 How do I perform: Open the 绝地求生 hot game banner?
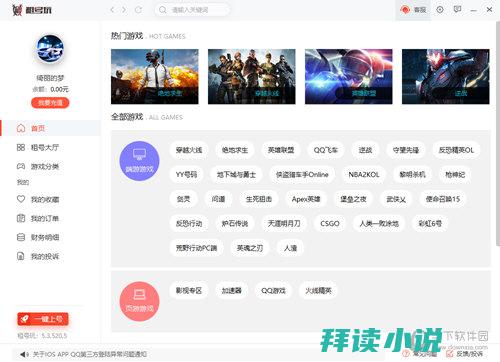click(x=155, y=77)
